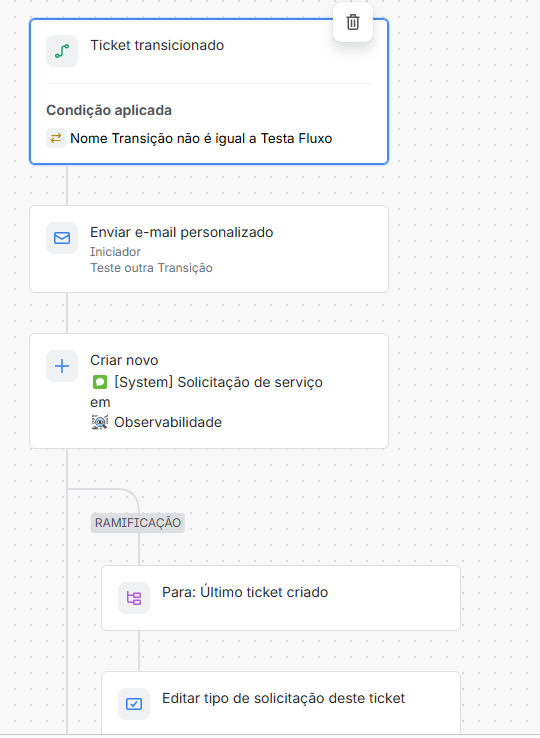Click the plus icon on Criar novo
Screen dimensions: 540x738
pyautogui.click(x=62, y=366)
